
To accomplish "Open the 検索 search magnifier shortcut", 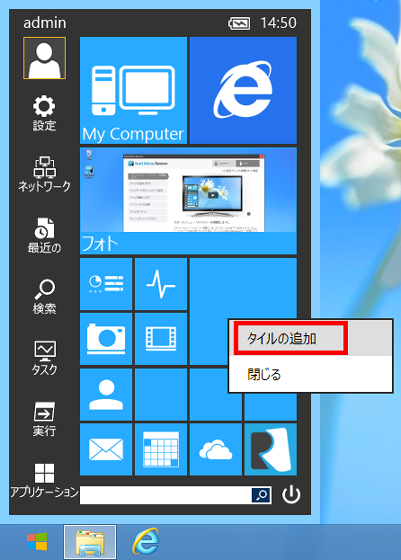I will tap(44, 297).
